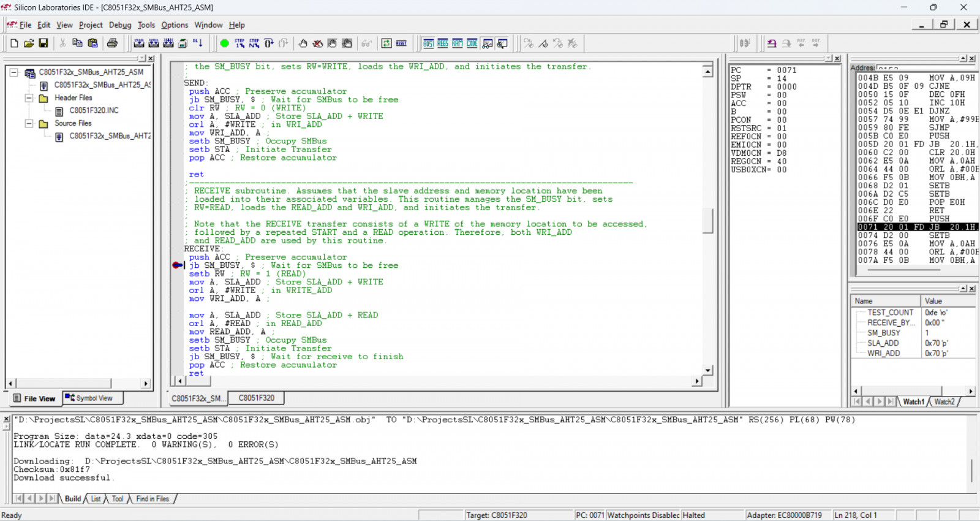Click the breakpoint marker beside jb SM_BUSY
The height and width of the screenshot is (521, 980).
point(178,265)
